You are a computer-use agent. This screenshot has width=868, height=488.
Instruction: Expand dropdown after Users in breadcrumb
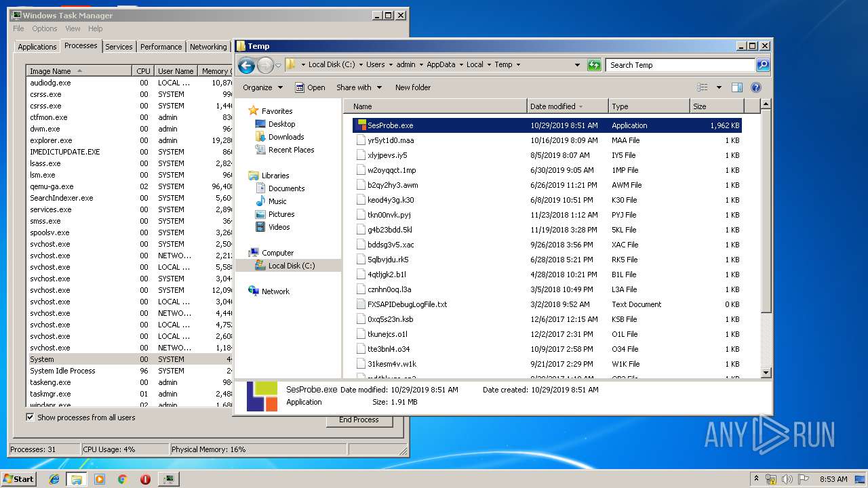[390, 65]
